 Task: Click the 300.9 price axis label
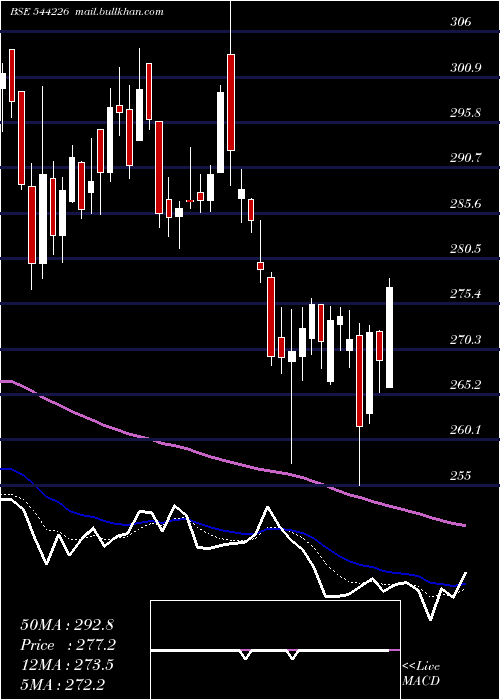point(465,68)
